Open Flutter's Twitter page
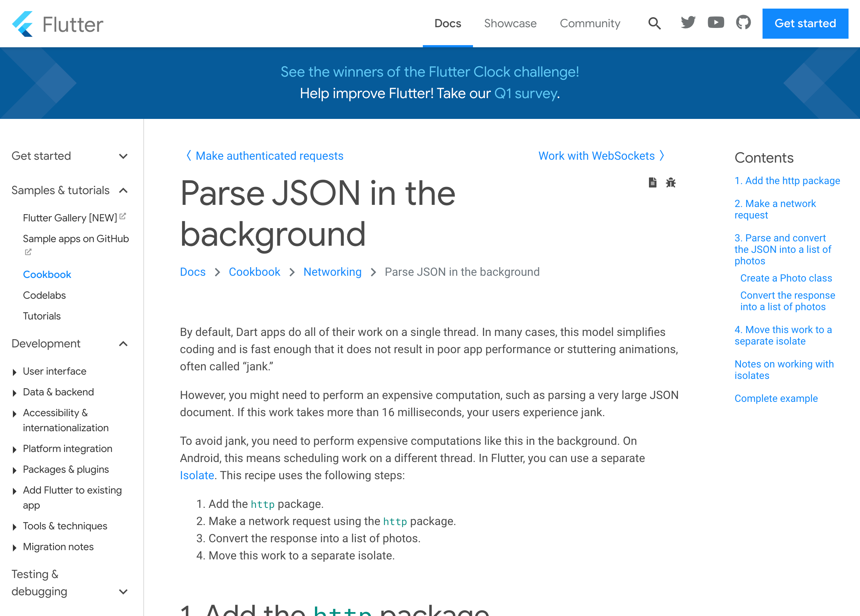 coord(688,23)
